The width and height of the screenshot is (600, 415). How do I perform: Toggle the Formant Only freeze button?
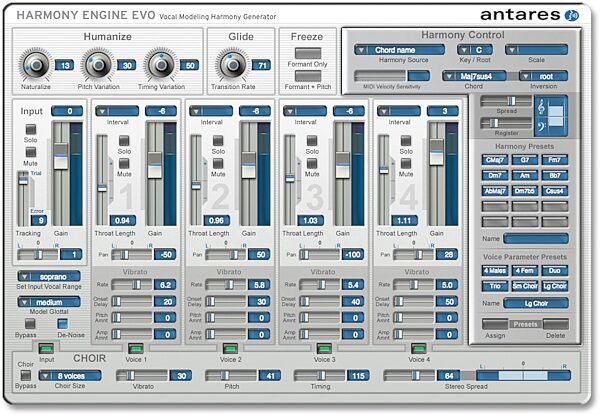[308, 53]
